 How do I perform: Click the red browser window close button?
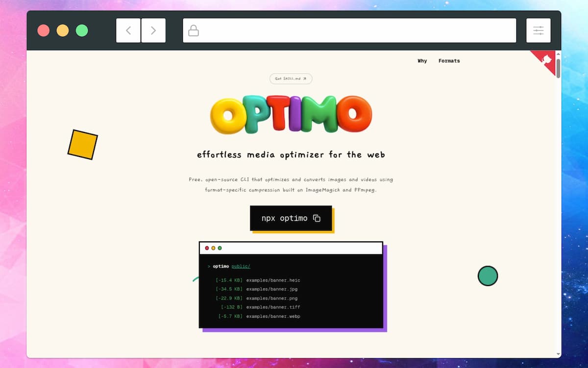click(x=44, y=30)
